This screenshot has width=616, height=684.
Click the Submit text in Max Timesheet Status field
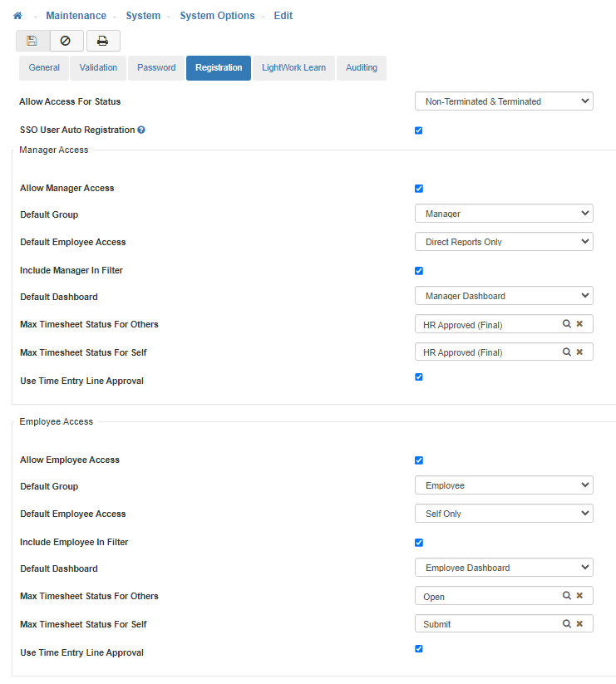[x=437, y=624]
